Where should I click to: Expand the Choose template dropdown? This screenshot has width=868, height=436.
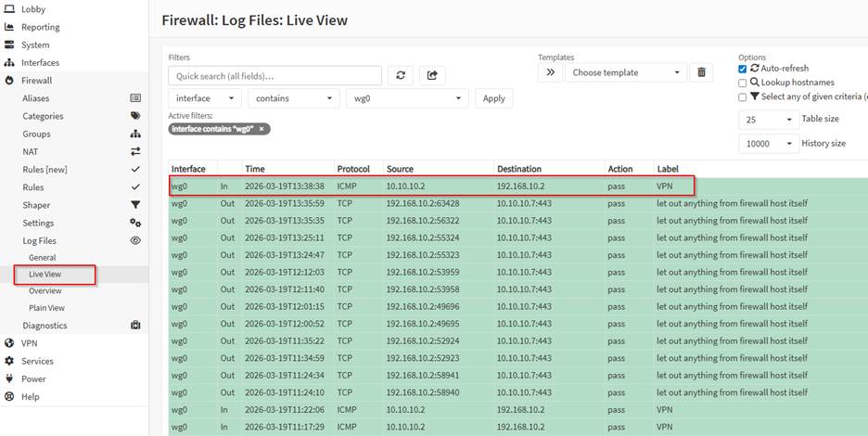pyautogui.click(x=626, y=72)
